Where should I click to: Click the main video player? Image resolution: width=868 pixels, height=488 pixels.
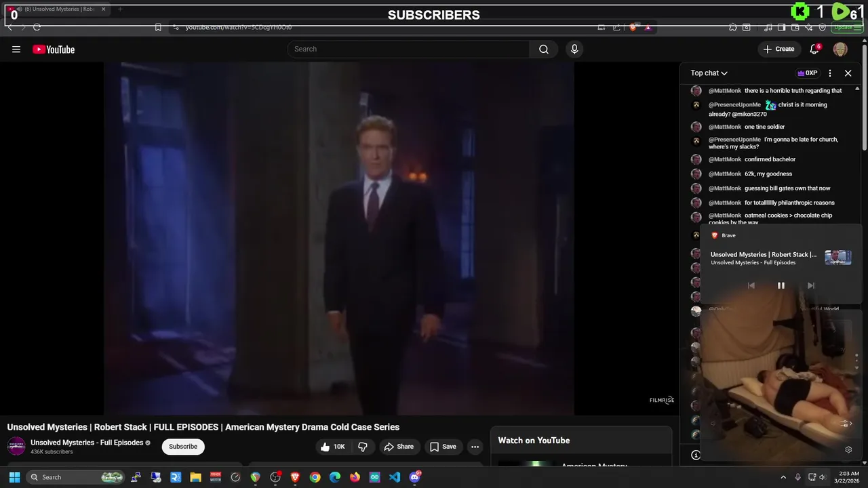pos(339,238)
